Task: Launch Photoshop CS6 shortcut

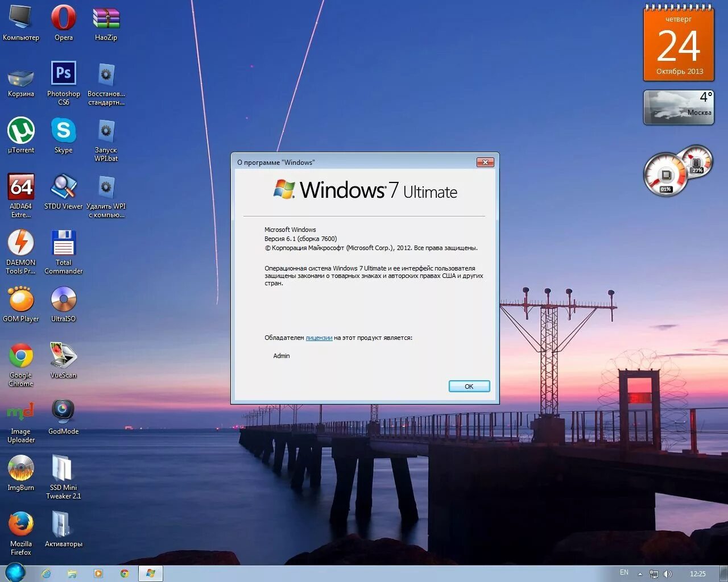Action: coord(64,84)
